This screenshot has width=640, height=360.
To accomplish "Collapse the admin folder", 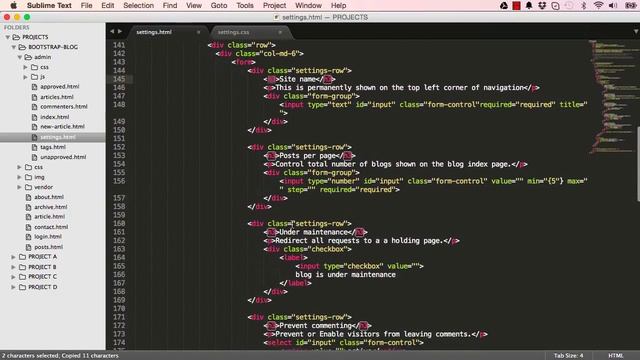I will 20,57.
